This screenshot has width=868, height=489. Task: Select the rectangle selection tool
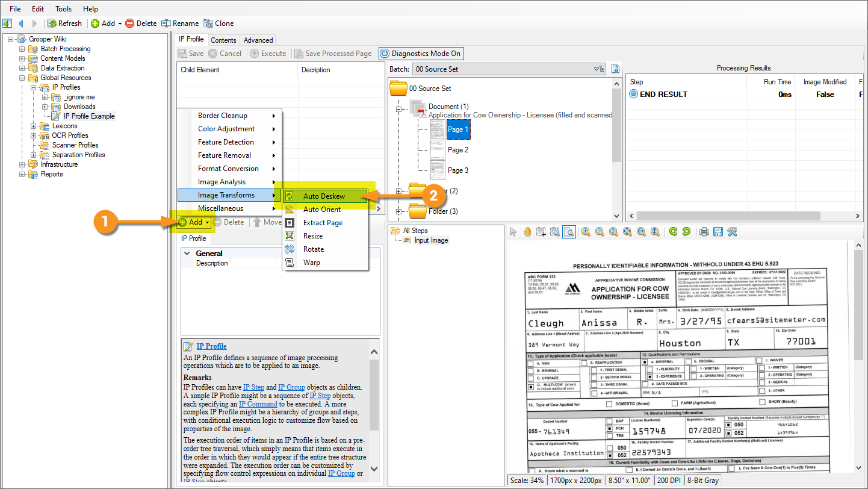[541, 232]
